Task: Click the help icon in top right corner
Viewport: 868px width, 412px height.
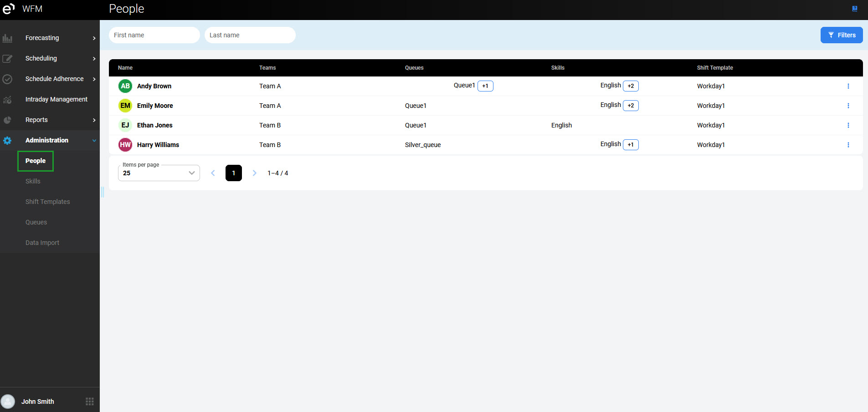Action: pyautogui.click(x=855, y=9)
